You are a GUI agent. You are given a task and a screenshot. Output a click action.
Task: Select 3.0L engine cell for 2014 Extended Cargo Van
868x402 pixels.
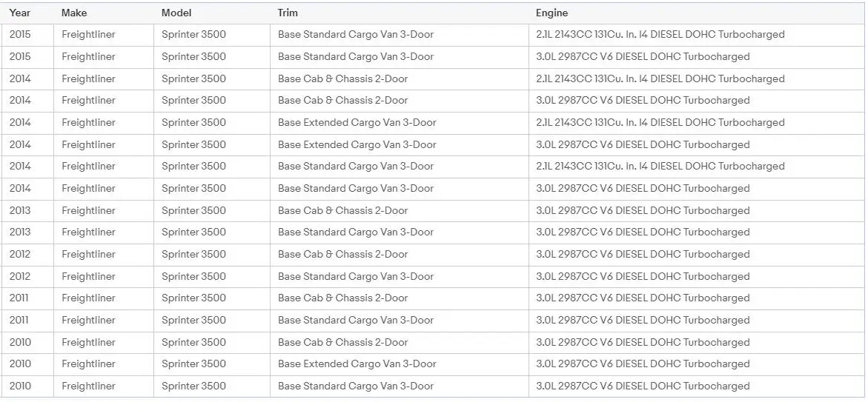point(643,144)
